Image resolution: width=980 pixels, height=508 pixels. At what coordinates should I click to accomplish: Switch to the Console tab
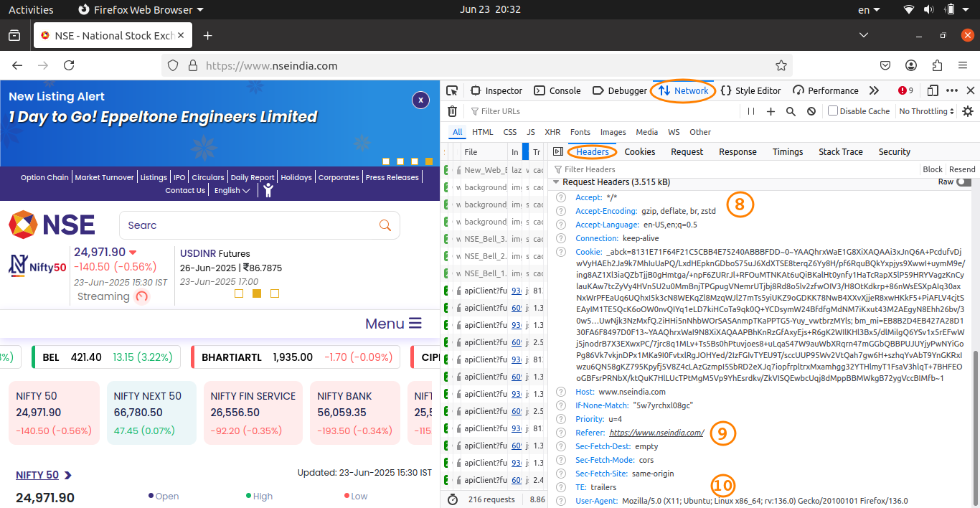tap(558, 90)
